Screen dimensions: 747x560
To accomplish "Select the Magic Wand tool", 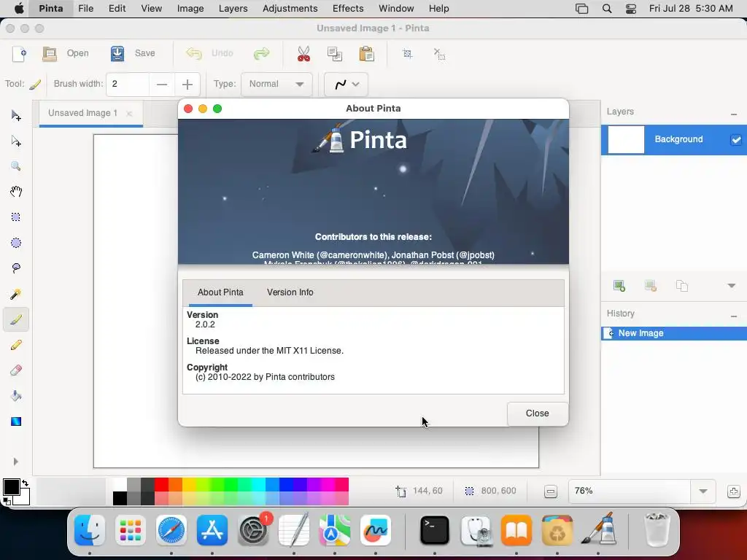I will [16, 294].
